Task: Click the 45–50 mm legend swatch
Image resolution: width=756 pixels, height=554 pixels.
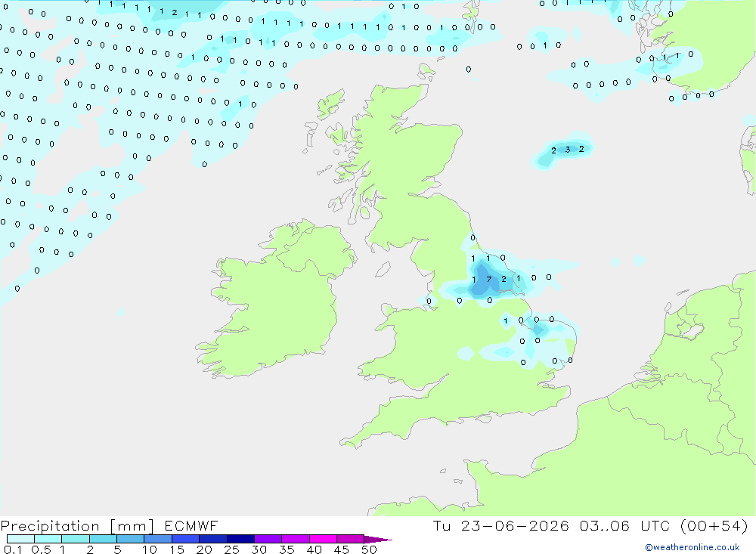Action: pos(350,539)
